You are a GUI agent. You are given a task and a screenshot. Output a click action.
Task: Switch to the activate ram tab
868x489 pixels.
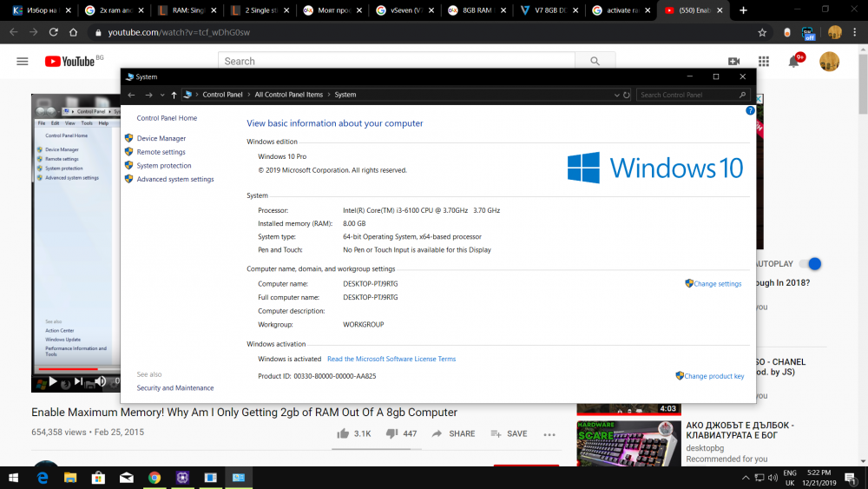(621, 10)
